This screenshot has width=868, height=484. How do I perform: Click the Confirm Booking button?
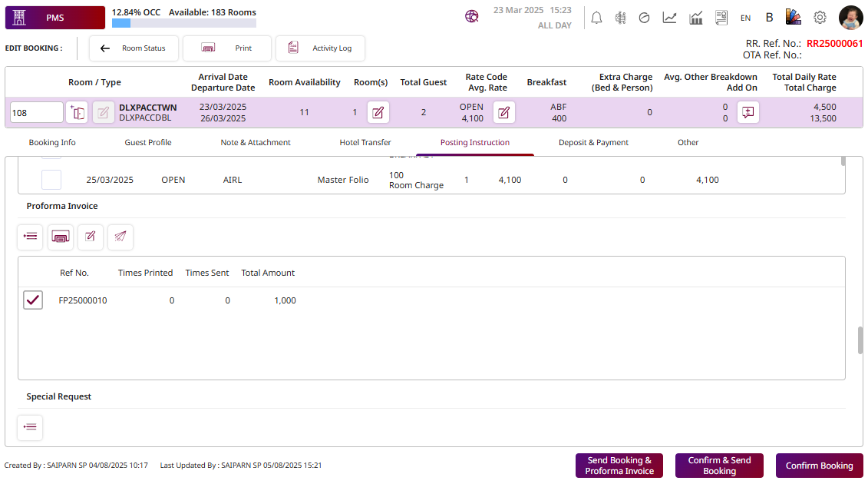point(819,466)
